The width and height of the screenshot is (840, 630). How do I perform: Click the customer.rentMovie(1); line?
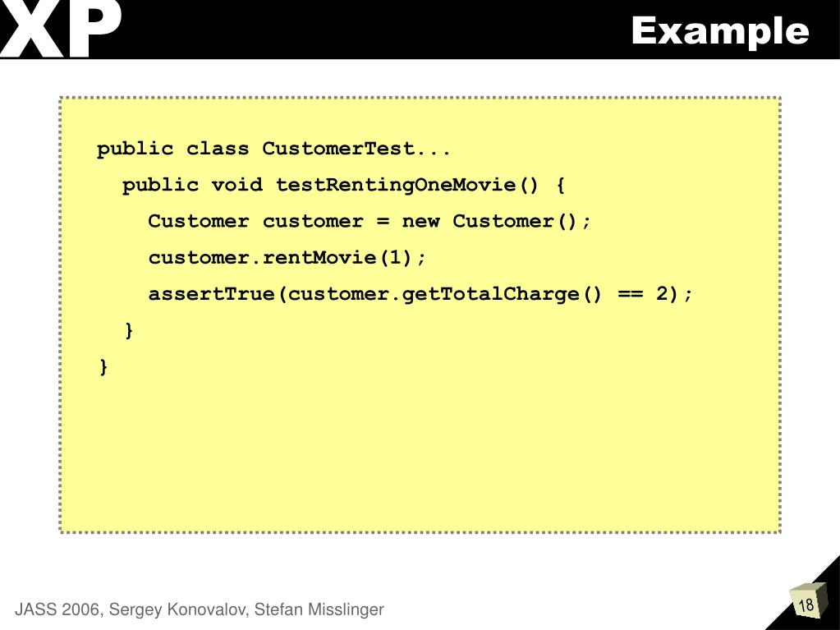point(287,258)
